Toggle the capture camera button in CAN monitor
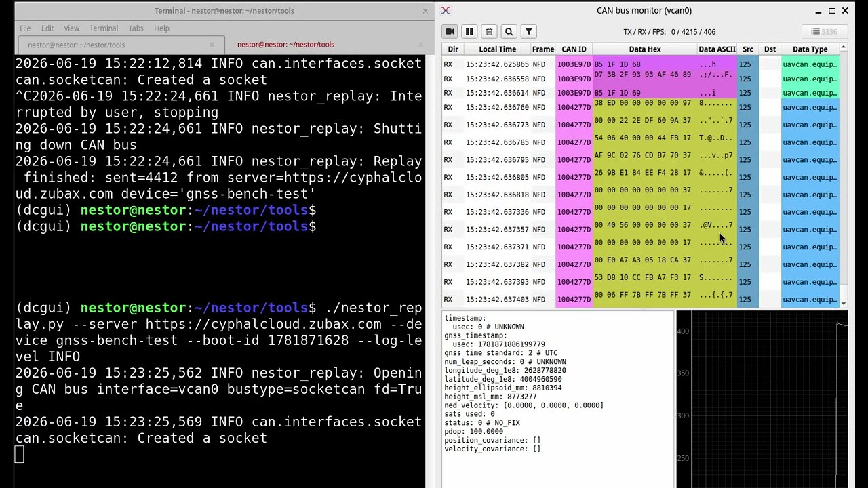Image resolution: width=868 pixels, height=488 pixels. (450, 31)
